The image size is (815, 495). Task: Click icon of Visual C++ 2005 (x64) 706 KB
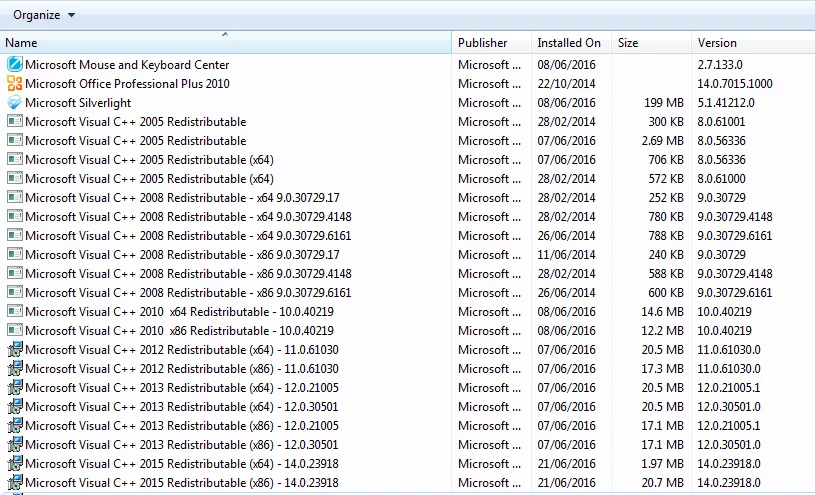click(15, 160)
